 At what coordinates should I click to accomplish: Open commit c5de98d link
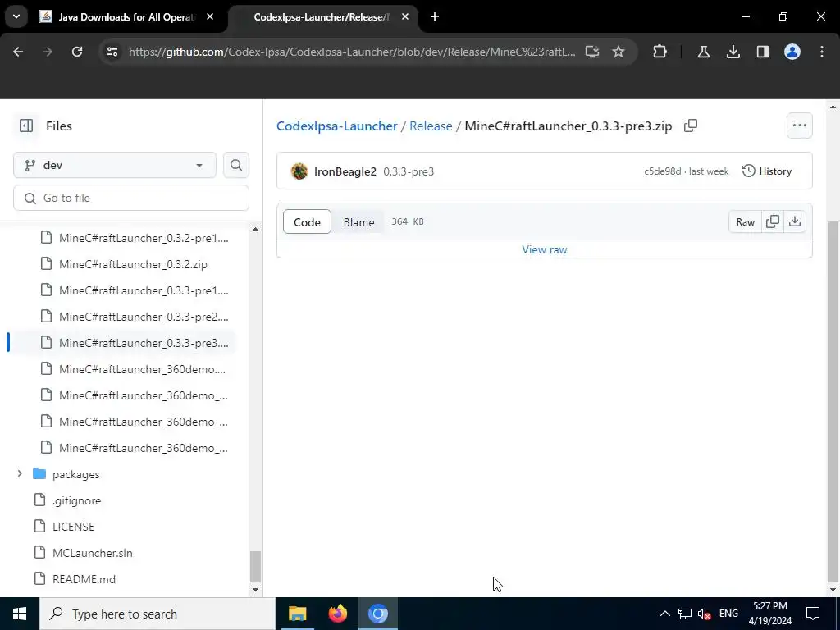(662, 171)
